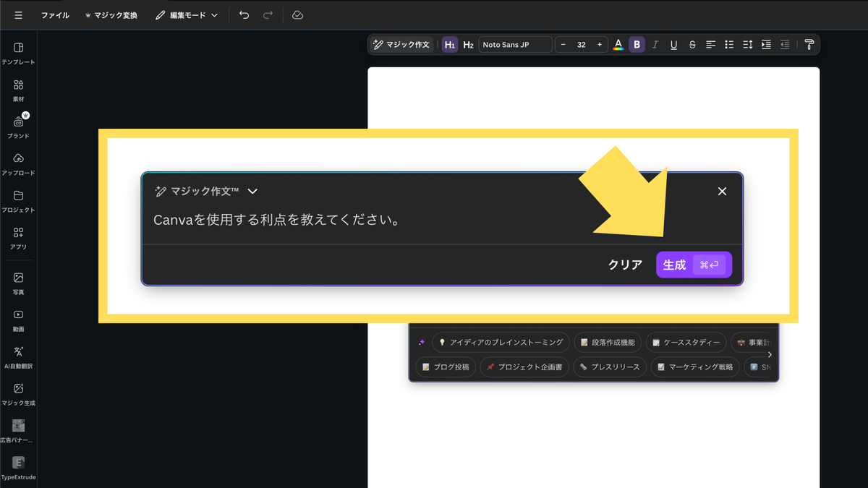Toggle the H2 heading style
Screen dimensions: 868x488
468,45
